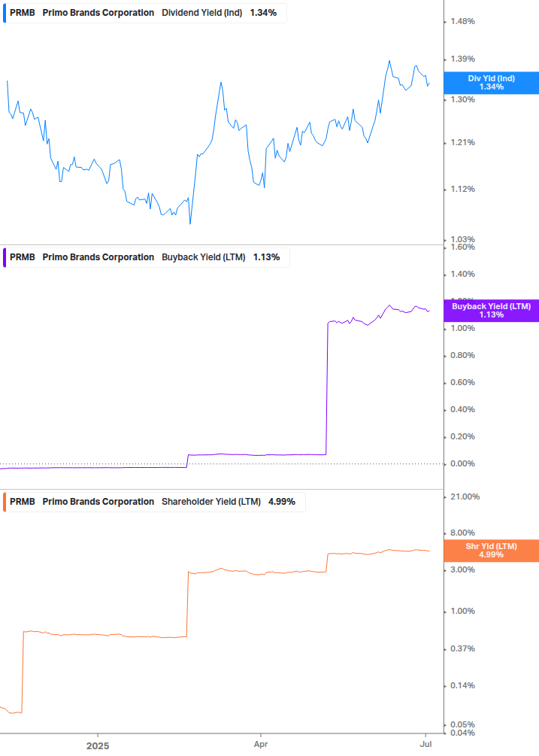Click the Buyback Yield (LTM) legend label
Image resolution: width=539 pixels, height=756 pixels.
(203, 257)
